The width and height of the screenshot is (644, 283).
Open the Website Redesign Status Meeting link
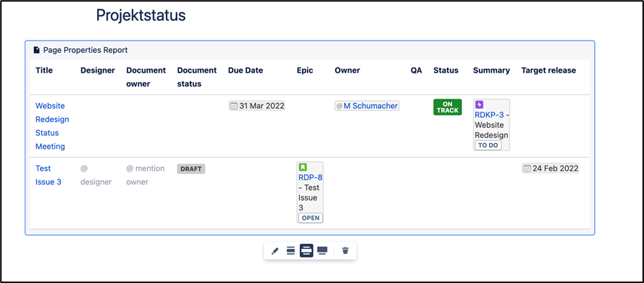click(x=52, y=126)
